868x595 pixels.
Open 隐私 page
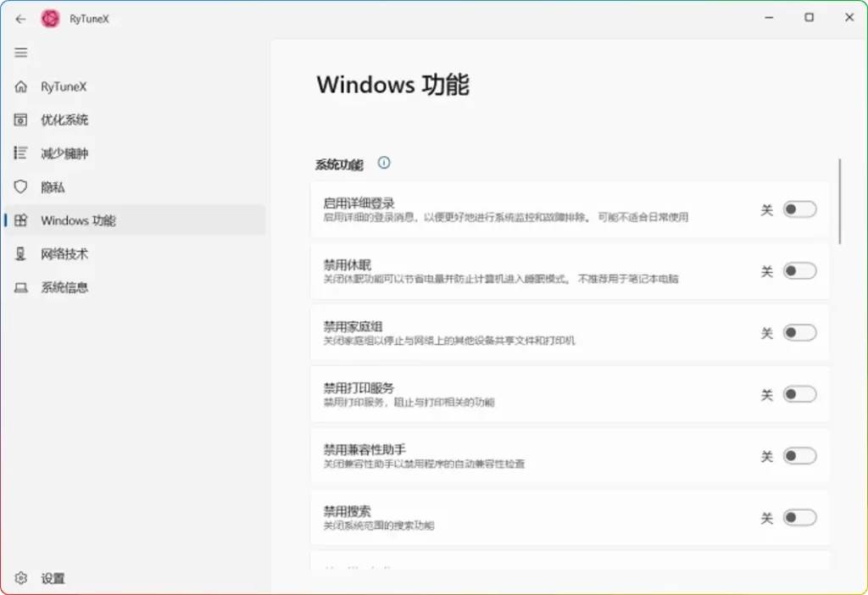pyautogui.click(x=135, y=187)
